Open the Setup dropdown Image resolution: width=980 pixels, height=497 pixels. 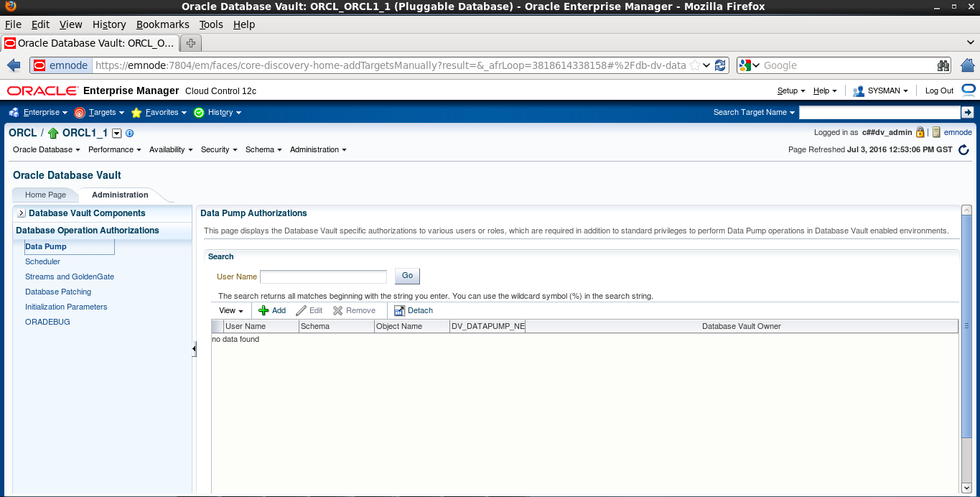(791, 90)
